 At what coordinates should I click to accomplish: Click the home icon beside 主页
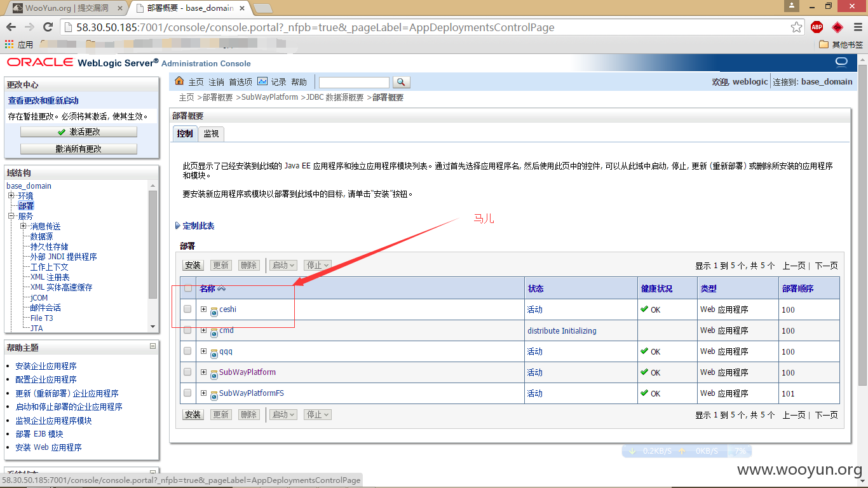click(x=179, y=81)
